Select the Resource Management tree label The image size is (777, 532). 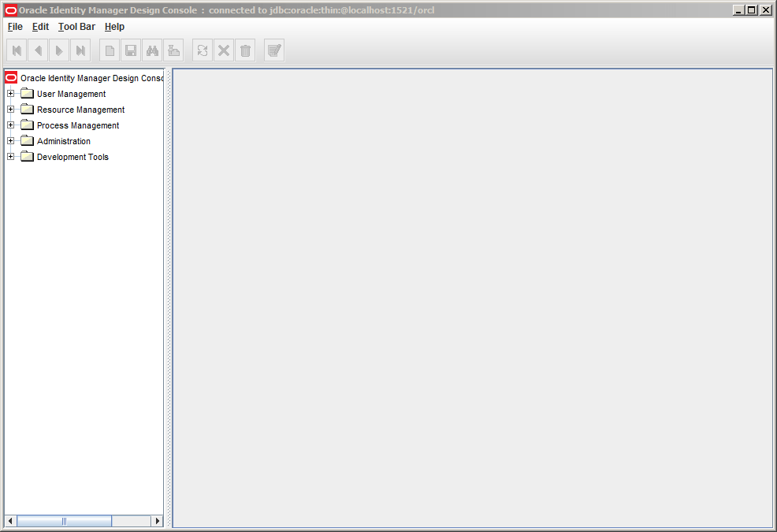click(80, 110)
